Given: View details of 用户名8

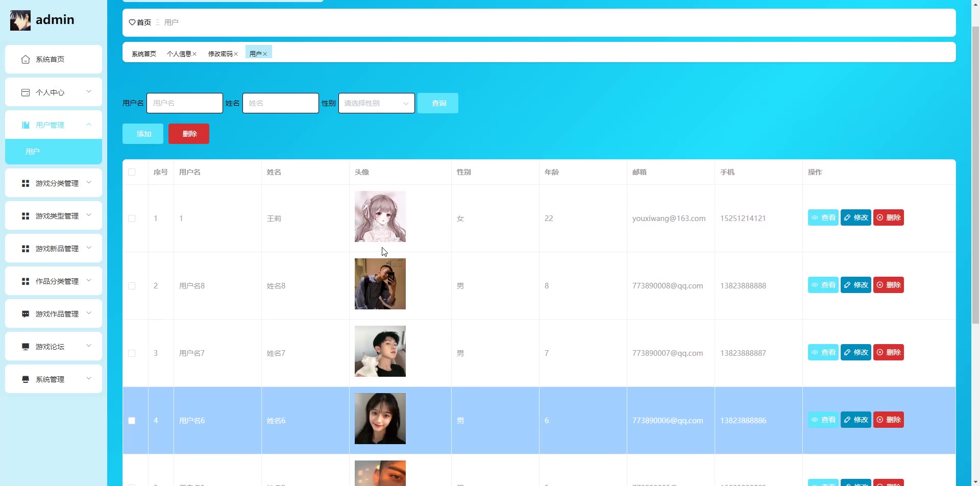Looking at the screenshot, I should [823, 285].
